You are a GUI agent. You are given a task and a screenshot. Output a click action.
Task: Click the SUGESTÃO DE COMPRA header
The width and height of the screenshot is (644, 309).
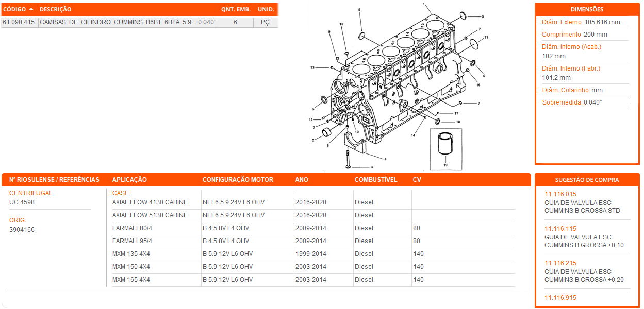587,180
